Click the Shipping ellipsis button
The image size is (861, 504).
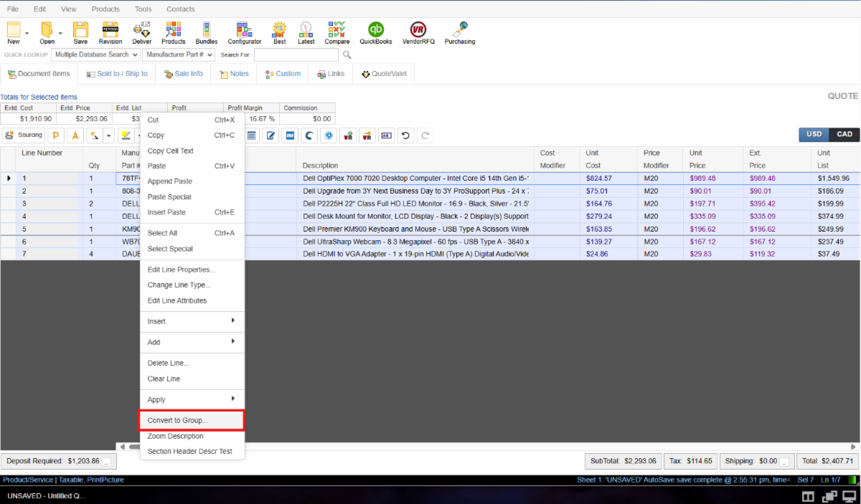(x=785, y=462)
